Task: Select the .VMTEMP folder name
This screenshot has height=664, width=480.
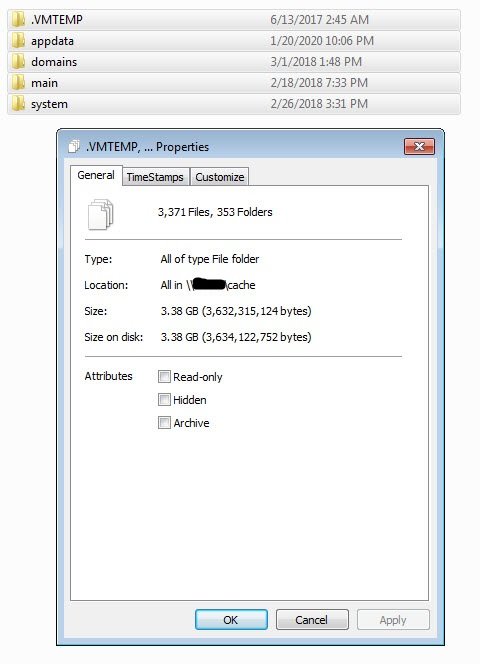Action: 57,20
